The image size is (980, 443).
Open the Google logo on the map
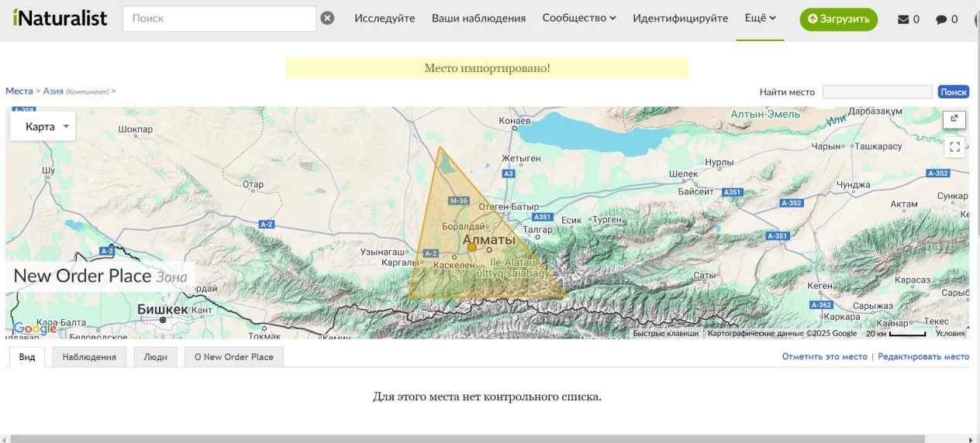click(x=35, y=328)
